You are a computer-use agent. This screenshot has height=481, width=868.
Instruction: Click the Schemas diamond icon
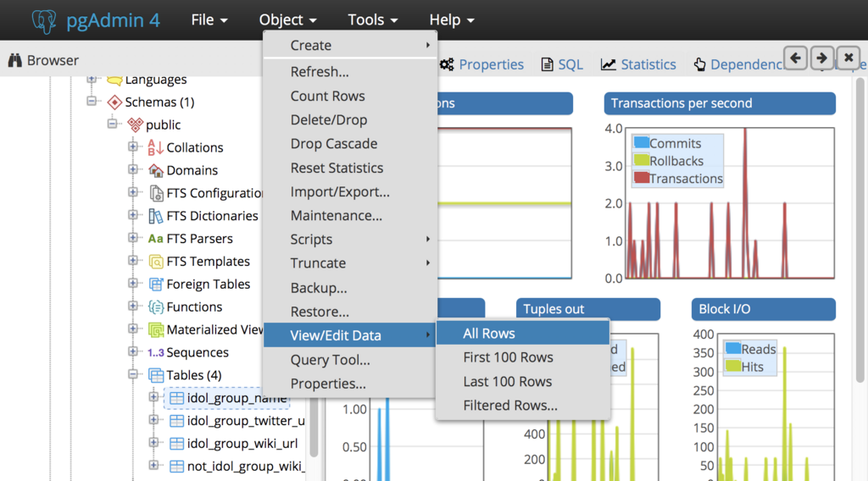[x=114, y=102]
